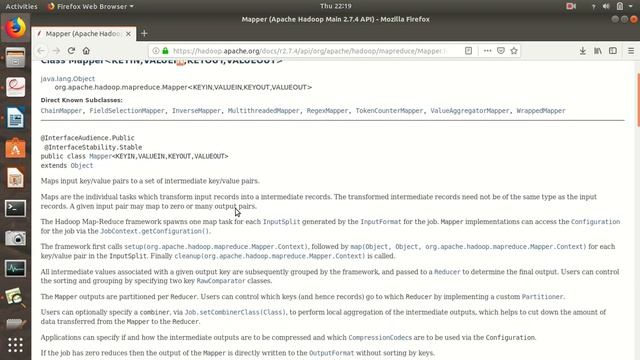This screenshot has width=640, height=360.
Task: Open the volume system menu
Action: click(x=606, y=6)
